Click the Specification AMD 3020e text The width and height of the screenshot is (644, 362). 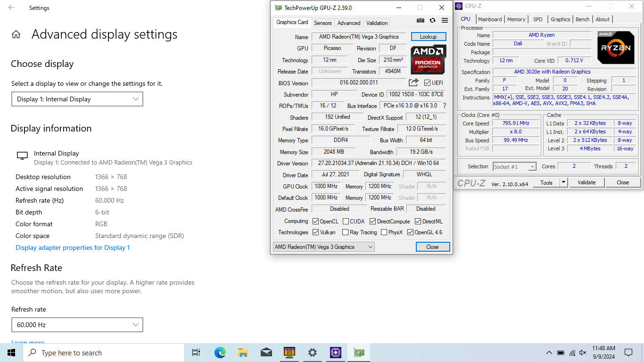click(x=552, y=72)
